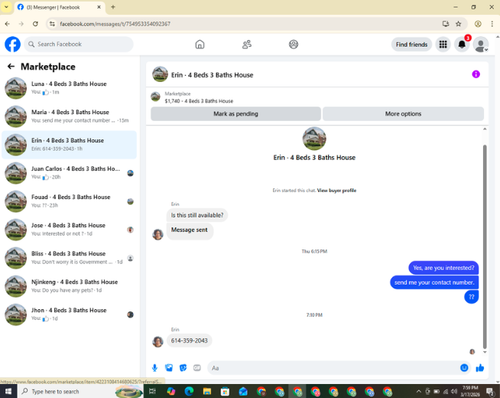500x398 pixels.
Task: Open More options for the listing
Action: tap(403, 114)
